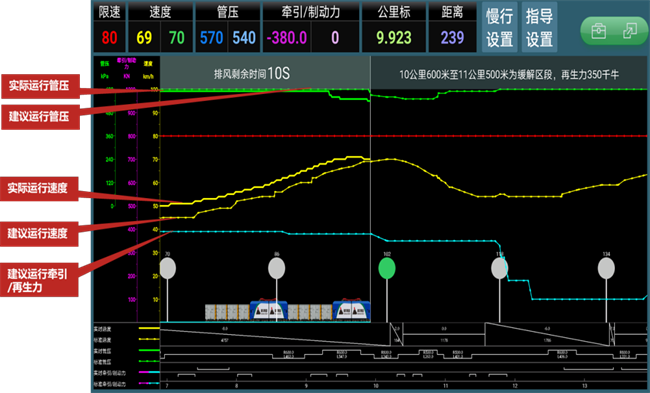This screenshot has width=650, height=393.
Task: Click the kilometer marker value 9.923
Action: pyautogui.click(x=394, y=38)
